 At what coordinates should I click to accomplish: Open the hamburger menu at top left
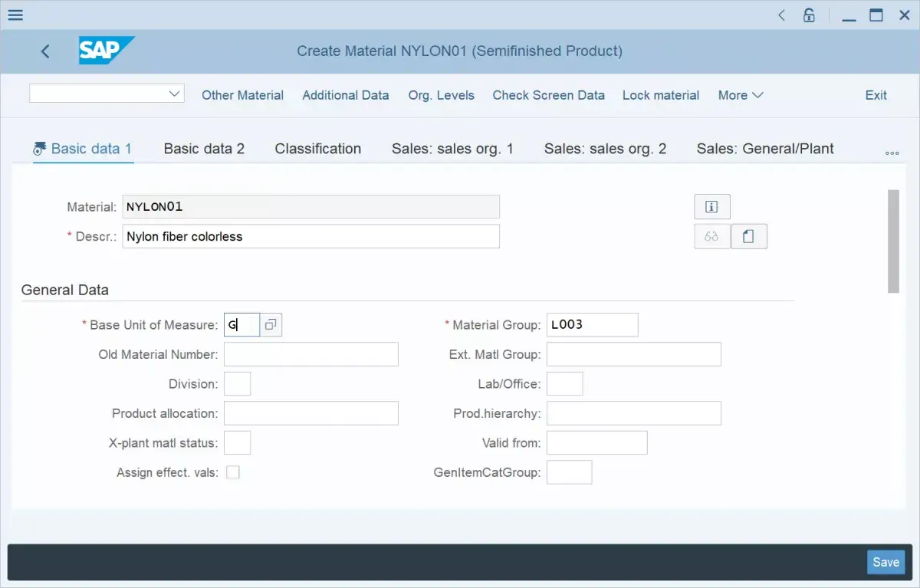[x=15, y=15]
